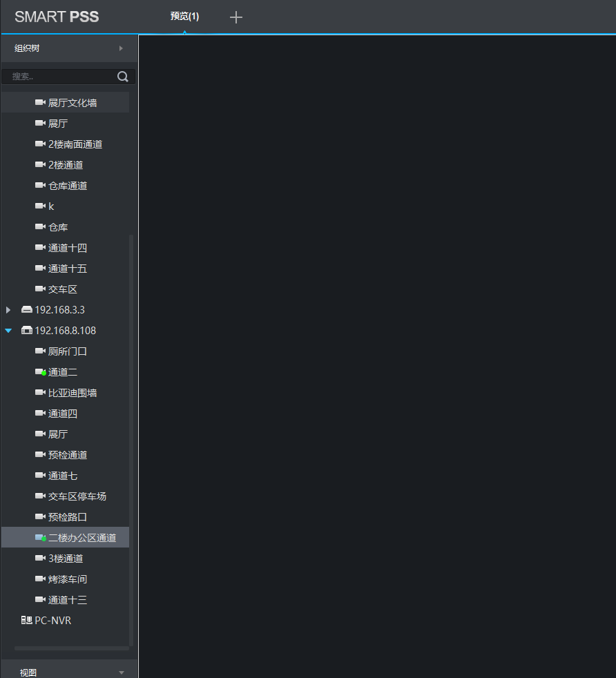
Task: Open the 视图 panel dropdown arrow
Action: coord(122,672)
